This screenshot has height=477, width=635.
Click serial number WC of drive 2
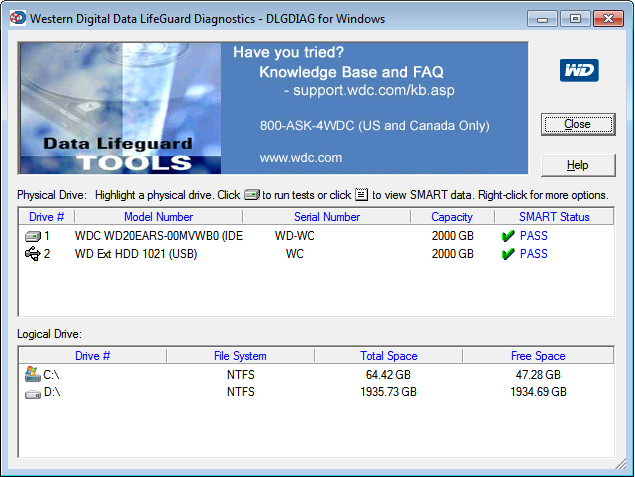pos(294,254)
